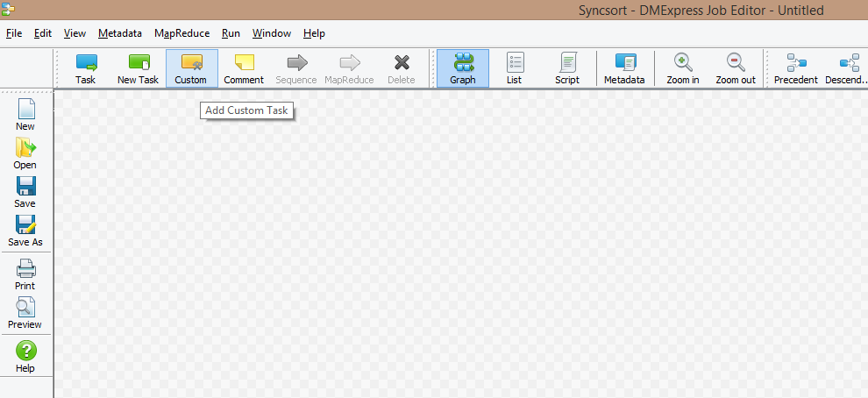
Task: Open the Metadata panel from toolbar
Action: point(624,68)
